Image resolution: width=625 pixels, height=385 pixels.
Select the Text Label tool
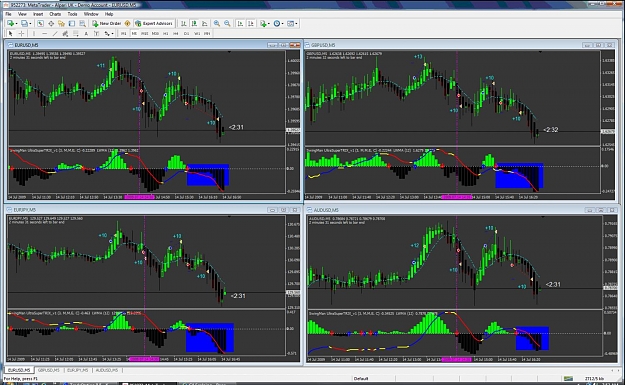[x=96, y=33]
